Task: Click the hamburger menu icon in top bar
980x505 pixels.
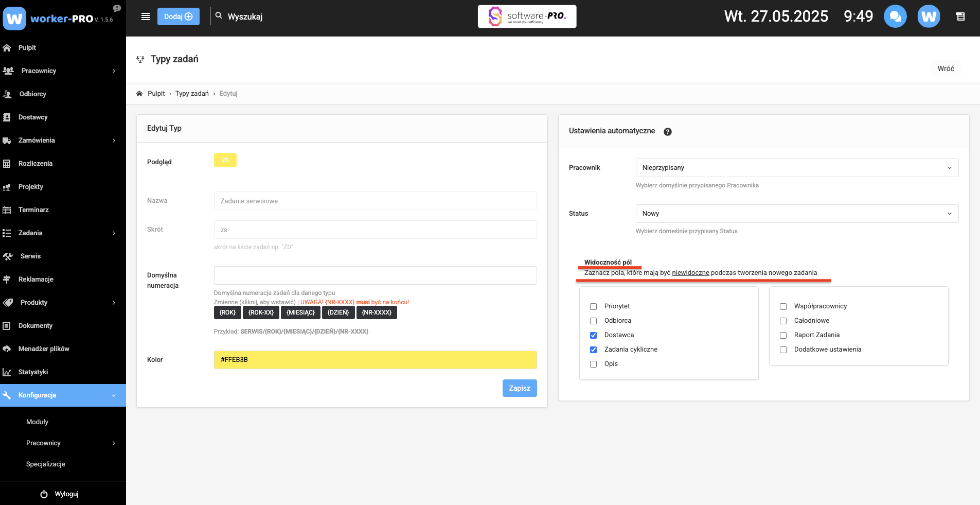Action: (x=146, y=16)
